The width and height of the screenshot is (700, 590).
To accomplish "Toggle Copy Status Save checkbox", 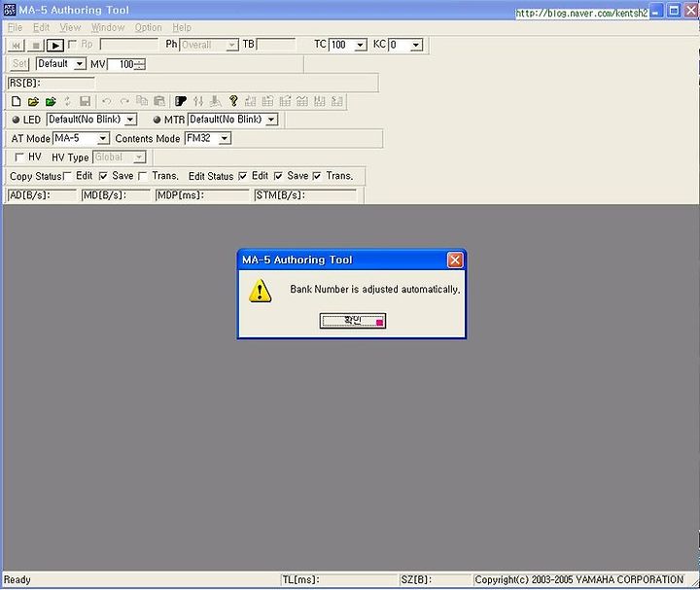I will tap(103, 176).
